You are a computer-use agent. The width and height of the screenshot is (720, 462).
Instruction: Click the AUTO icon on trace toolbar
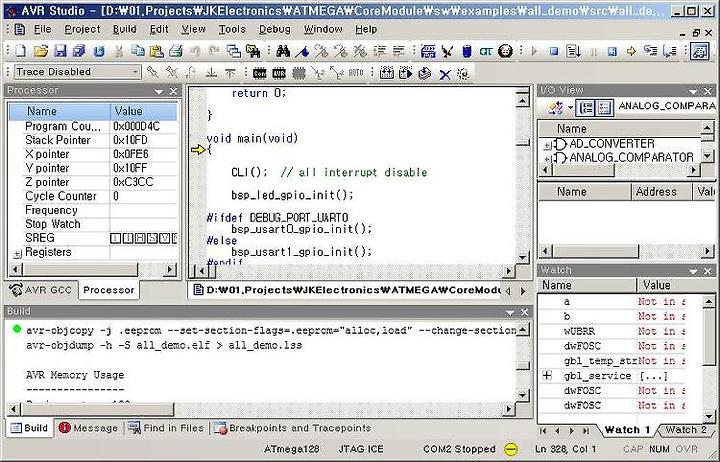[x=356, y=73]
